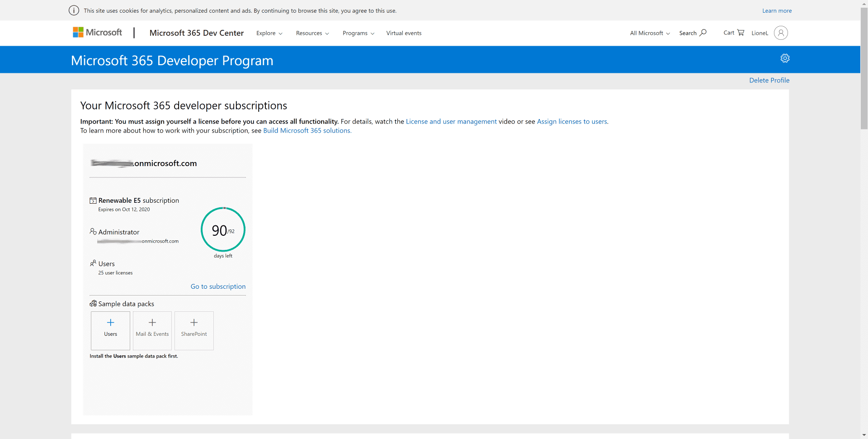Image resolution: width=868 pixels, height=439 pixels.
Task: Open Build Microsoft 365 solutions link
Action: tap(307, 130)
